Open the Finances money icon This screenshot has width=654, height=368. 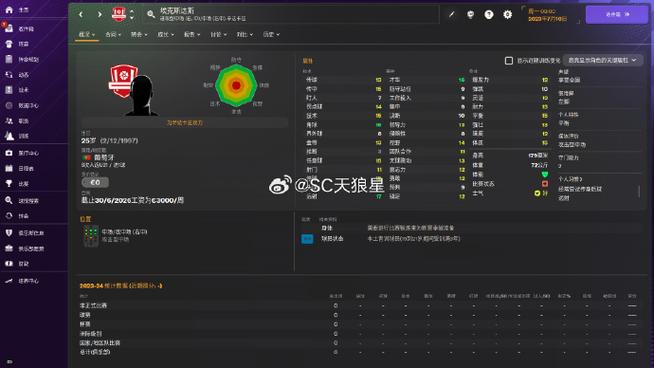click(9, 264)
